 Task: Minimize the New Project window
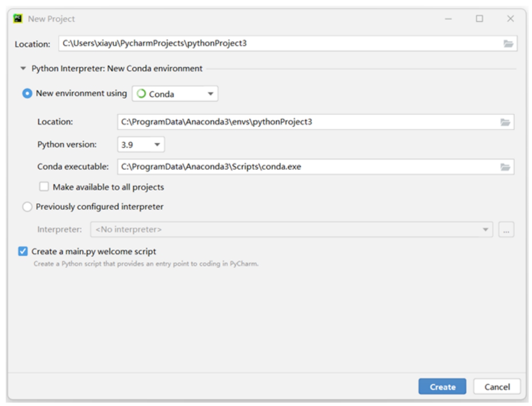(448, 19)
